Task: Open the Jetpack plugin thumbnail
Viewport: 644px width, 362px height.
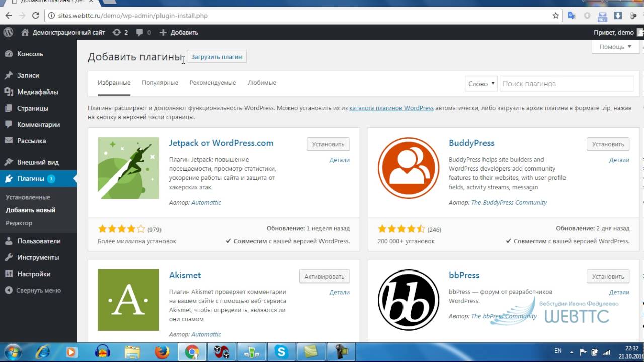Action: (x=128, y=168)
